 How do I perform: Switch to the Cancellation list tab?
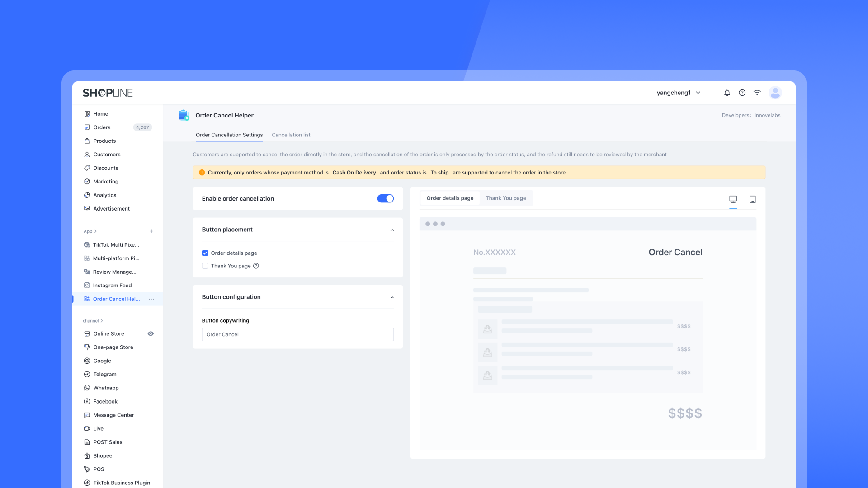click(291, 135)
